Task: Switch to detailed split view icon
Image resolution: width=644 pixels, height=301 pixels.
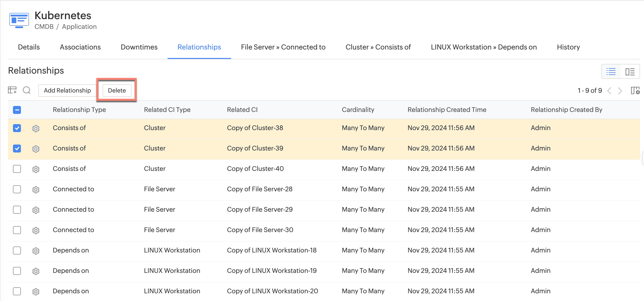Action: pos(630,72)
